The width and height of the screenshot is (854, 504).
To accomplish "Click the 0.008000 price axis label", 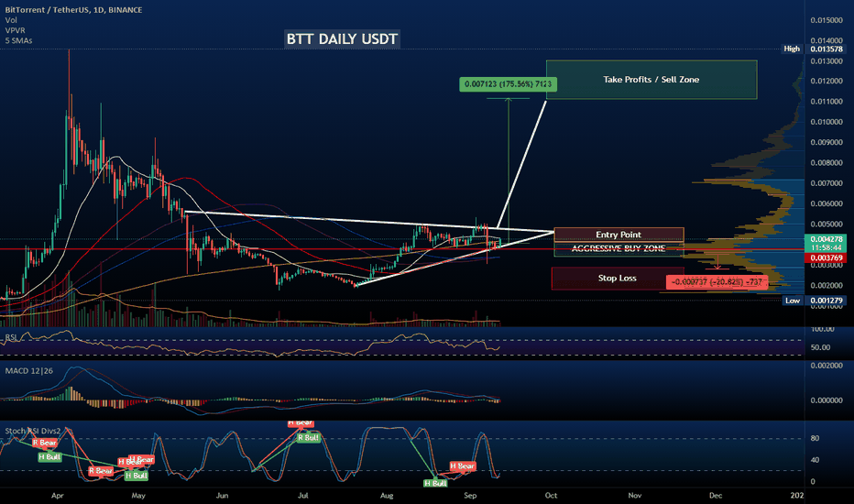I will (827, 163).
